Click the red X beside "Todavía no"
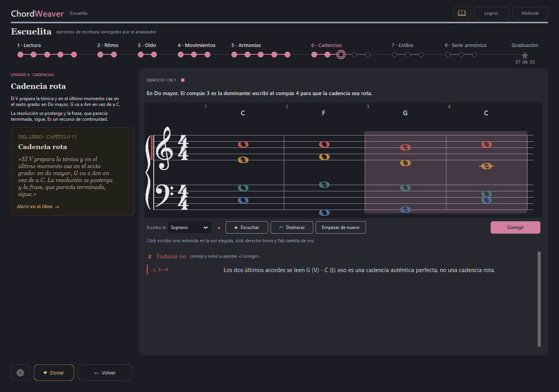The height and width of the screenshot is (392, 559). (150, 257)
